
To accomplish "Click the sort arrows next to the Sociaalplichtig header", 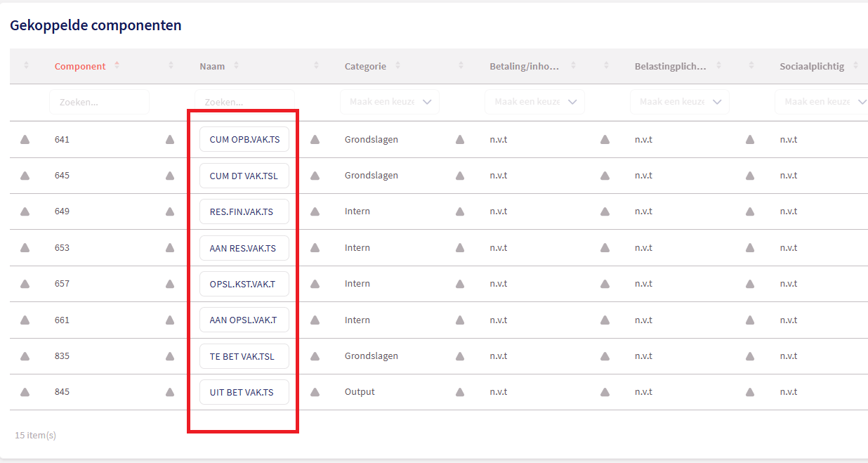I will 855,66.
